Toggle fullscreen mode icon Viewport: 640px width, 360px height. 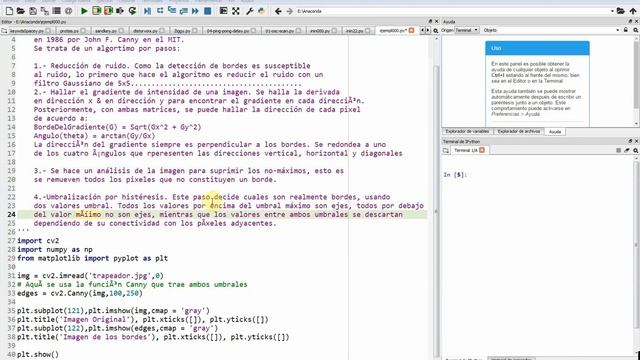pos(236,11)
